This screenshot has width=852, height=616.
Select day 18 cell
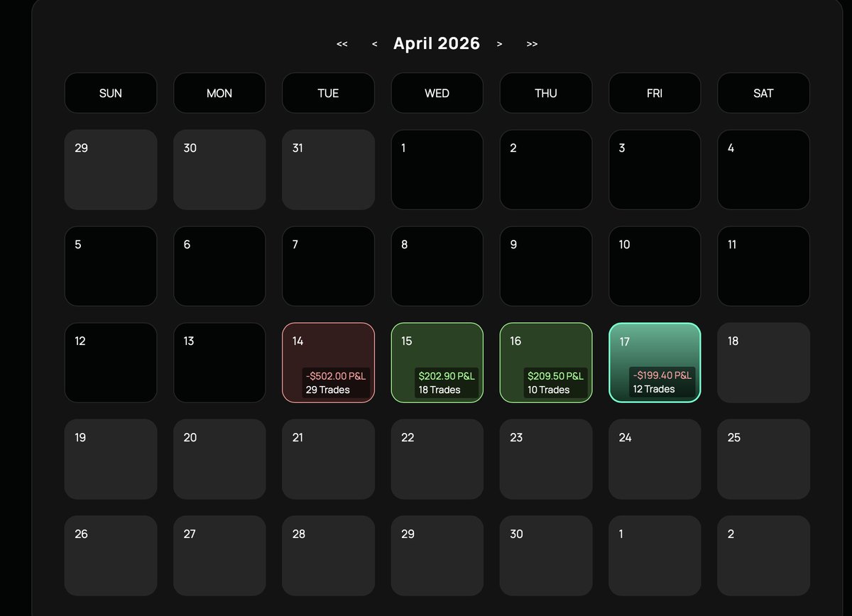coord(763,363)
